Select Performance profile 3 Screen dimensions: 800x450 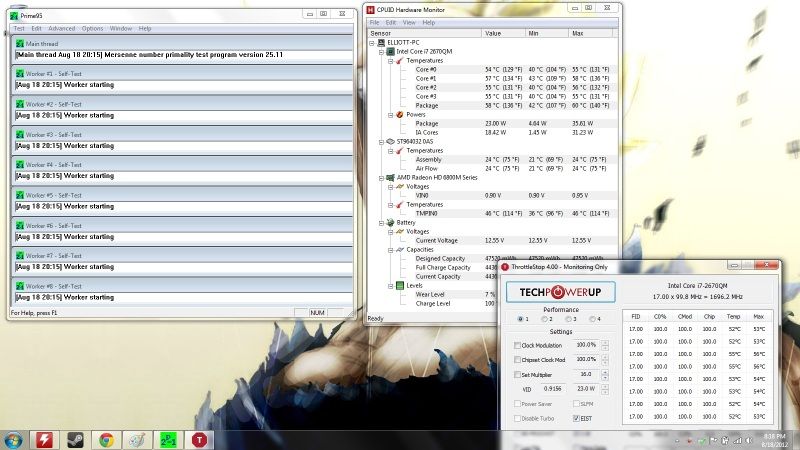pos(568,319)
